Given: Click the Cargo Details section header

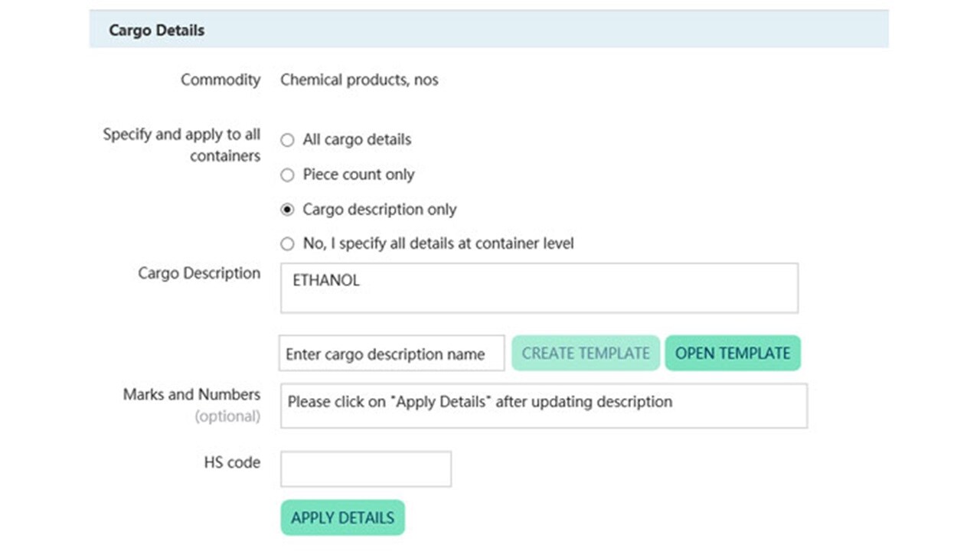Looking at the screenshot, I should click(156, 30).
